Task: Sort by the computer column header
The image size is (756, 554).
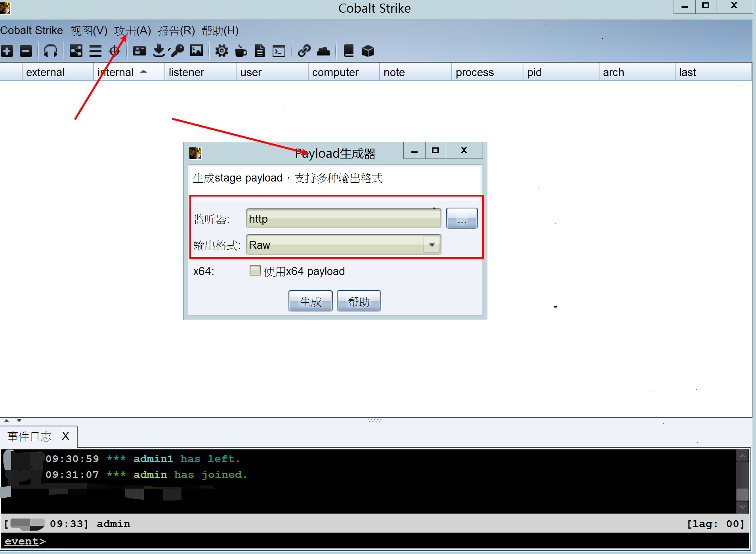Action: (x=344, y=72)
